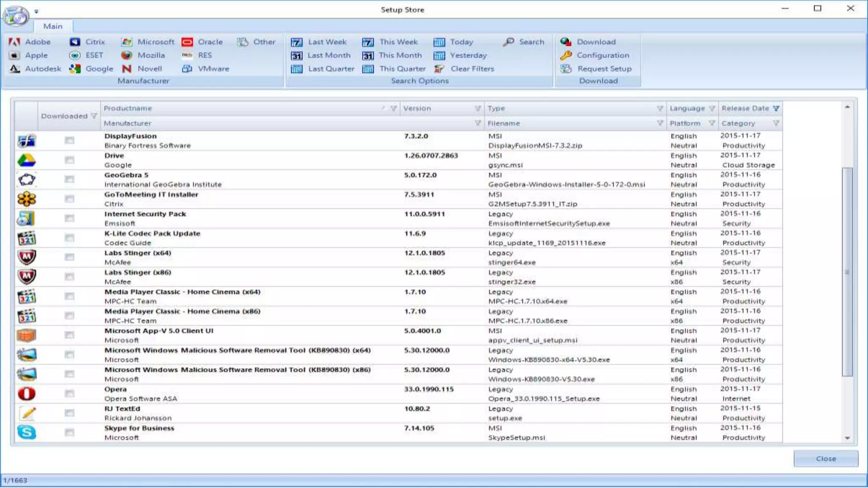868x488 pixels.
Task: Open the Manufacturer column filter
Action: pyautogui.click(x=478, y=123)
